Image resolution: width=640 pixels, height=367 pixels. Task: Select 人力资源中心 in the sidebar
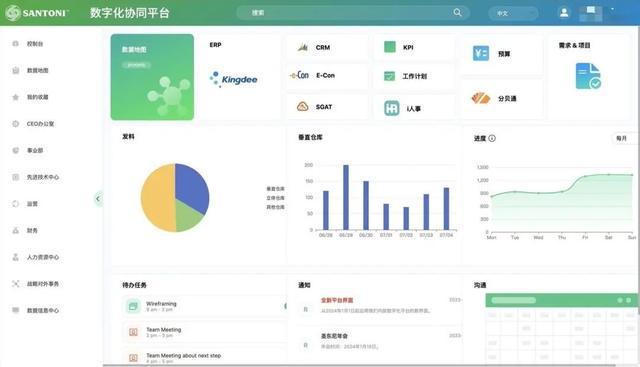point(42,257)
